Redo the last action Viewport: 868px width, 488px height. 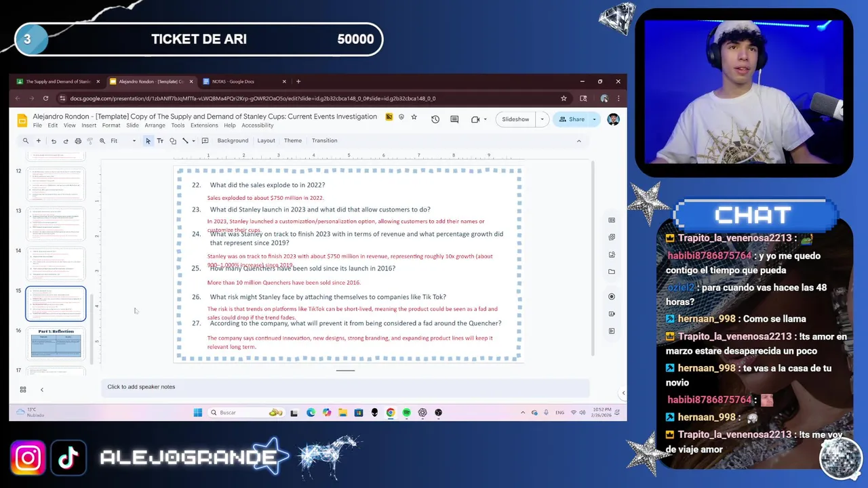[x=66, y=141]
